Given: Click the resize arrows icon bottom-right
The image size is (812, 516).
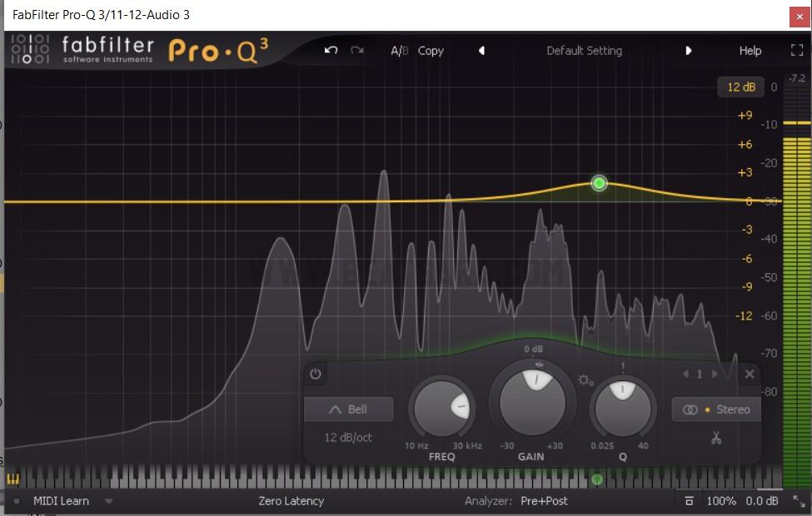Looking at the screenshot, I should click(x=798, y=501).
